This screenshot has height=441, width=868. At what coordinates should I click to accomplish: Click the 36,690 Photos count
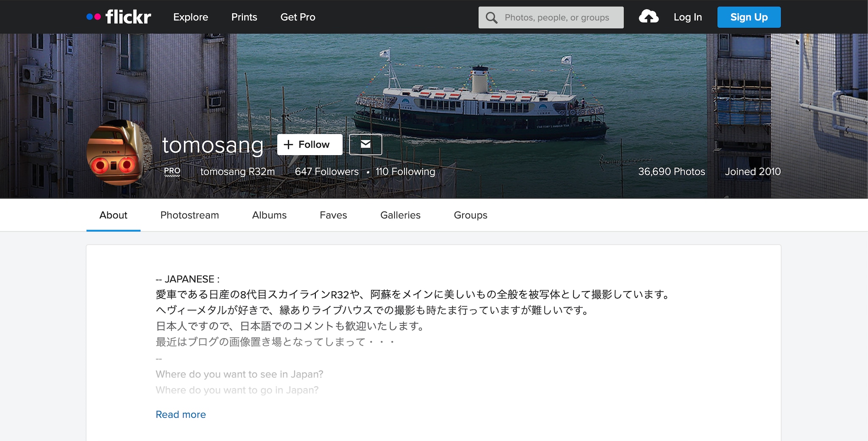(x=672, y=171)
